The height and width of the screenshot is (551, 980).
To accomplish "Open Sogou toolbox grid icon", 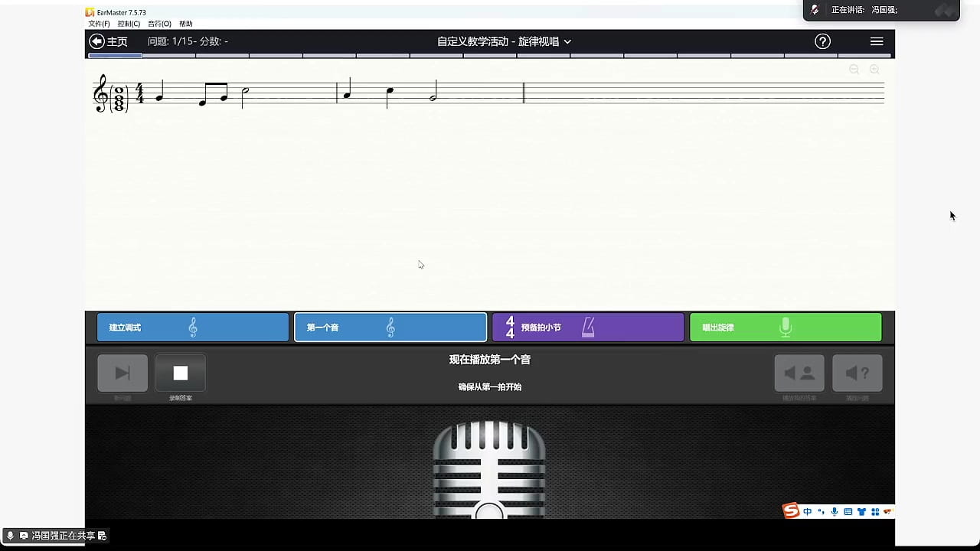I will (x=874, y=511).
